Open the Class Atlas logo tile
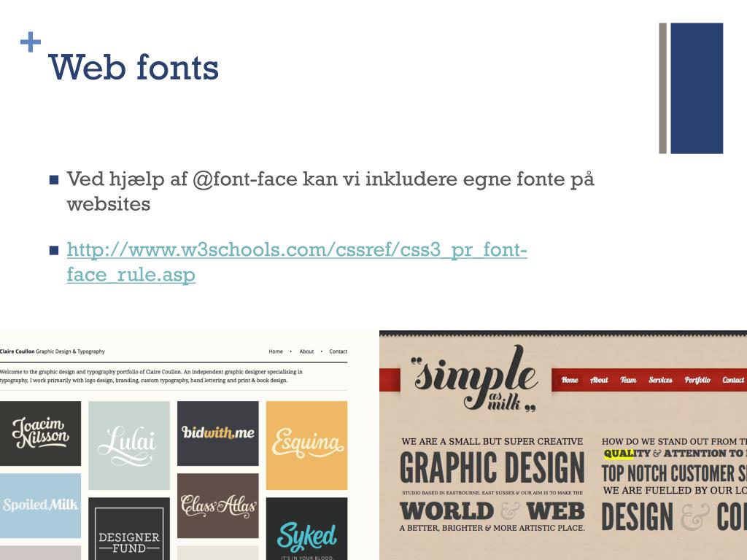 click(217, 505)
